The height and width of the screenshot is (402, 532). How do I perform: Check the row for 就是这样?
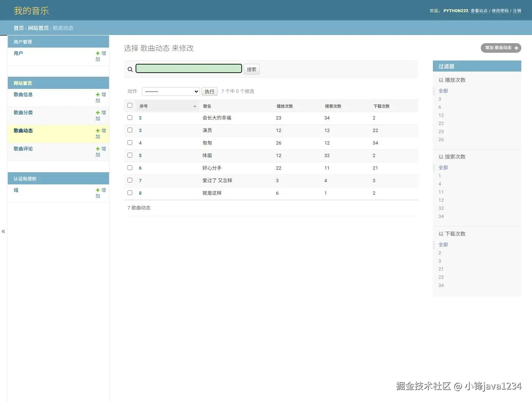tap(130, 193)
